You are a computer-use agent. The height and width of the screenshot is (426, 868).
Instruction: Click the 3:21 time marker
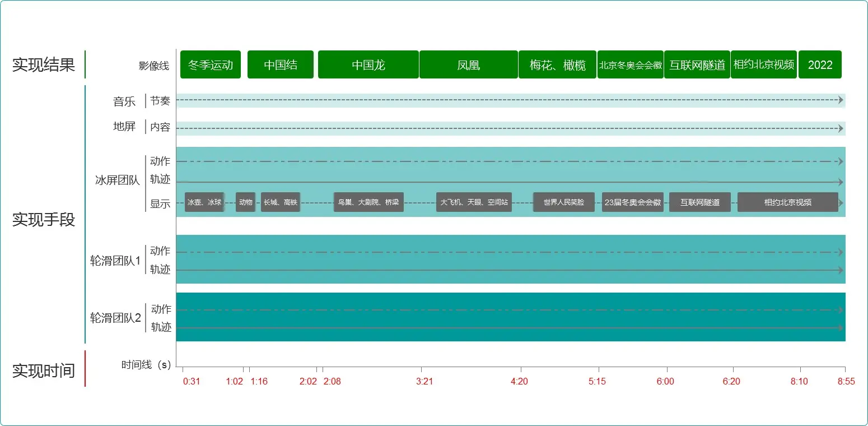point(424,381)
